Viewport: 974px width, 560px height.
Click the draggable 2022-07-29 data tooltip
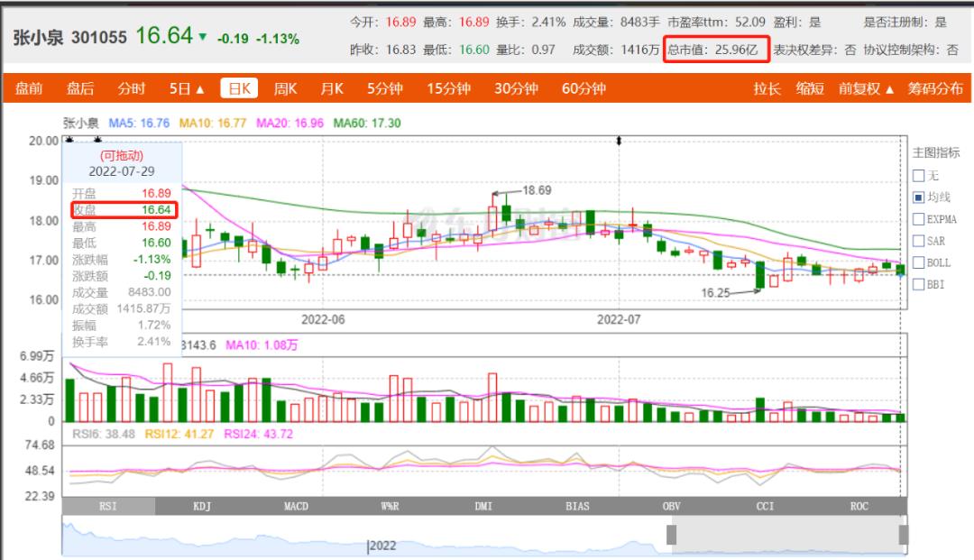(121, 162)
